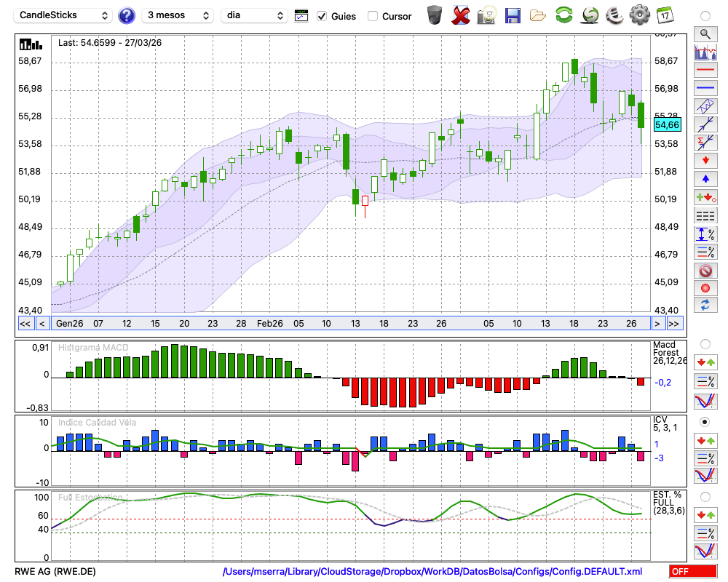
Task: Select the blue horizontal line tool
Action: coord(705,88)
